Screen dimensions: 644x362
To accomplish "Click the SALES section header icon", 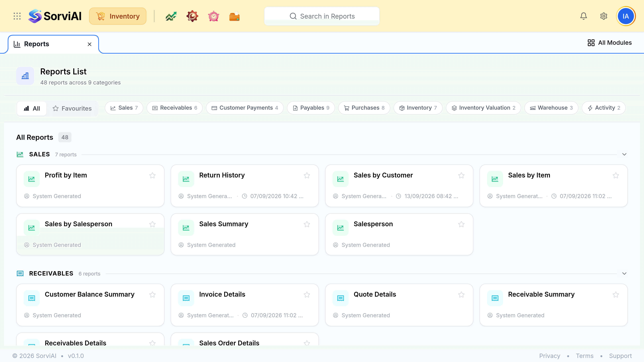I will tap(20, 154).
